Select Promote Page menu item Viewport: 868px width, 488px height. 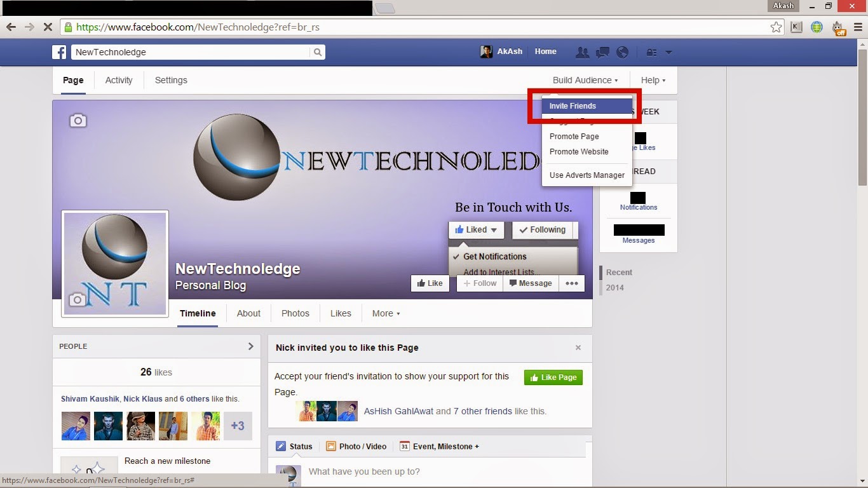tap(587, 137)
